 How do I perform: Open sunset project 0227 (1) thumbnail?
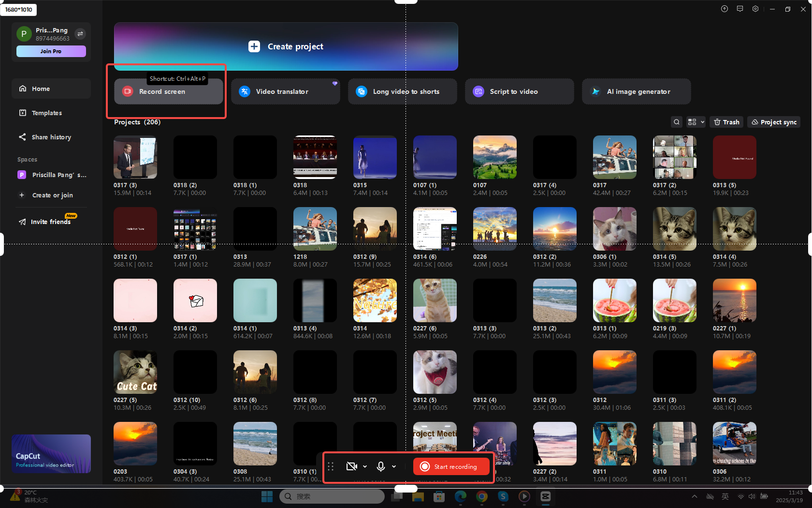(x=735, y=300)
